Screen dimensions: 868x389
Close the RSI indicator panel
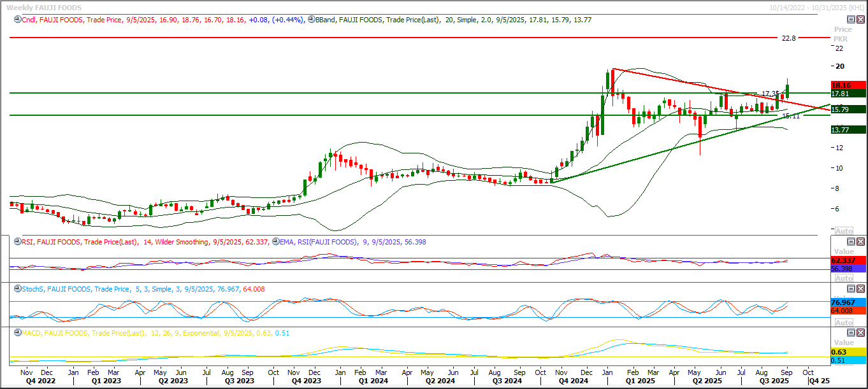coord(861,242)
